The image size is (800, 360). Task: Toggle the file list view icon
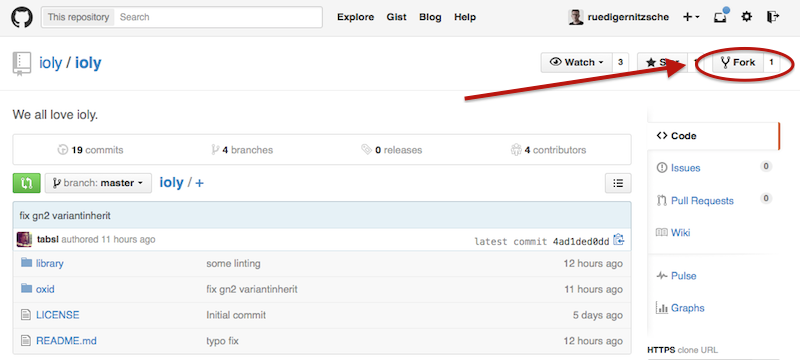point(618,183)
